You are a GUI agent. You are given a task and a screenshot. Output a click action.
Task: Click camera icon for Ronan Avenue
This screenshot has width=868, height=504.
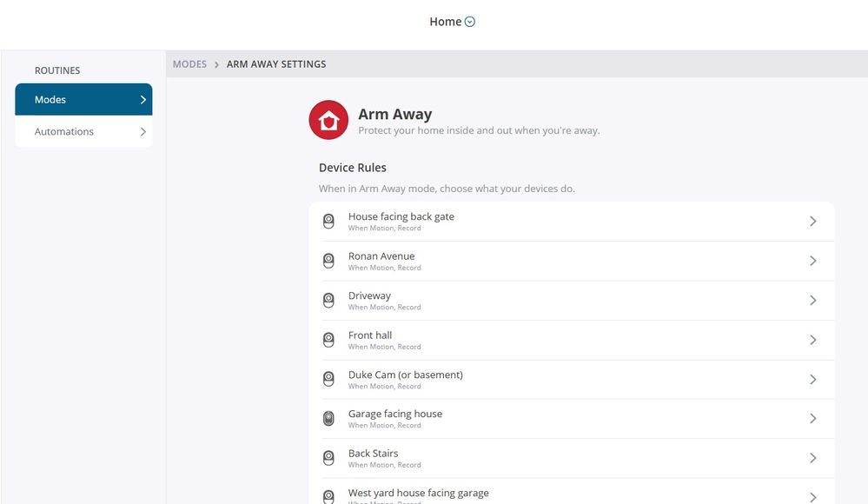pyautogui.click(x=328, y=261)
